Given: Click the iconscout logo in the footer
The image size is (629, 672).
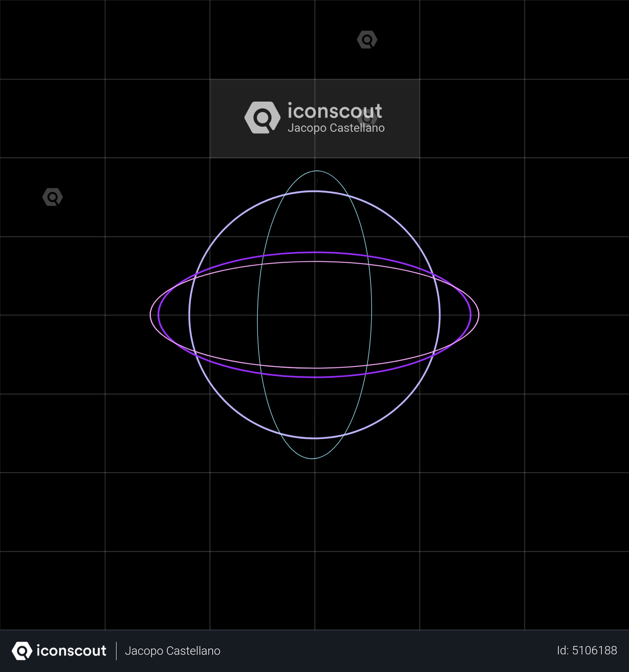Looking at the screenshot, I should coord(59,651).
